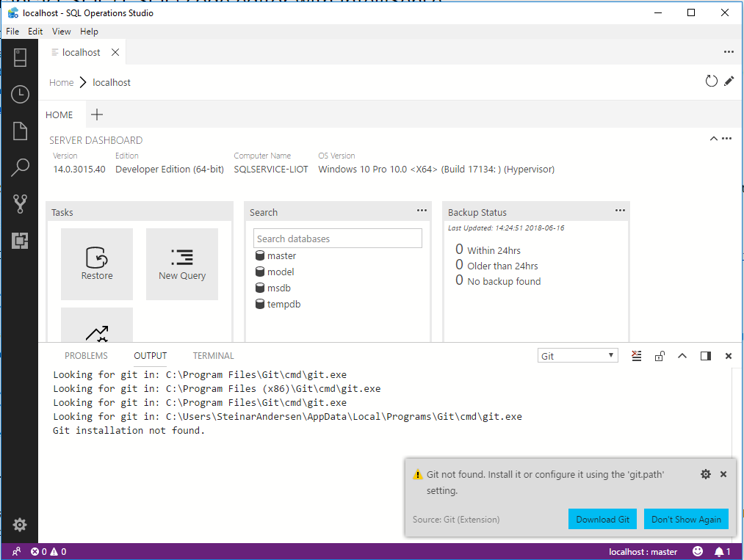Add a new dashboard tab with plus
The width and height of the screenshot is (744, 560).
(97, 114)
